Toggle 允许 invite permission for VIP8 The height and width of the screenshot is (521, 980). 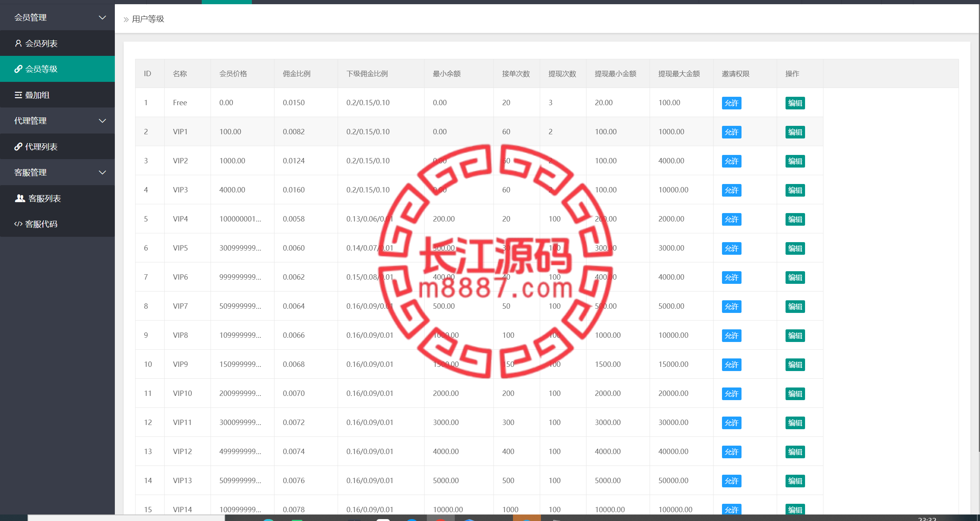point(732,335)
